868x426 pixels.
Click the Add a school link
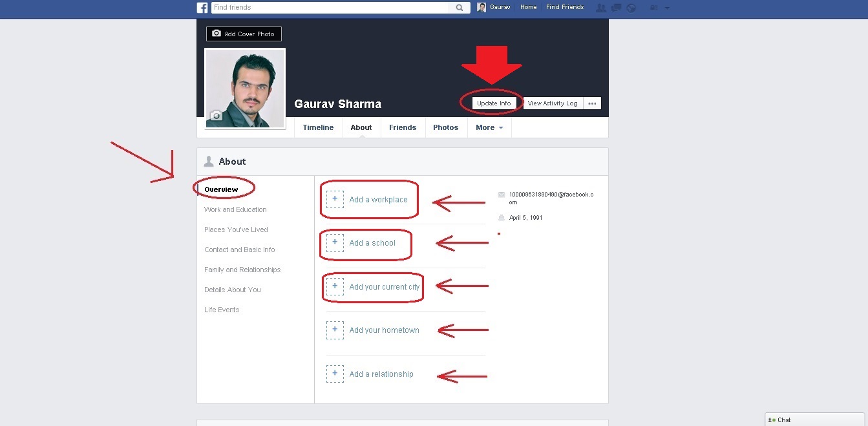click(372, 243)
